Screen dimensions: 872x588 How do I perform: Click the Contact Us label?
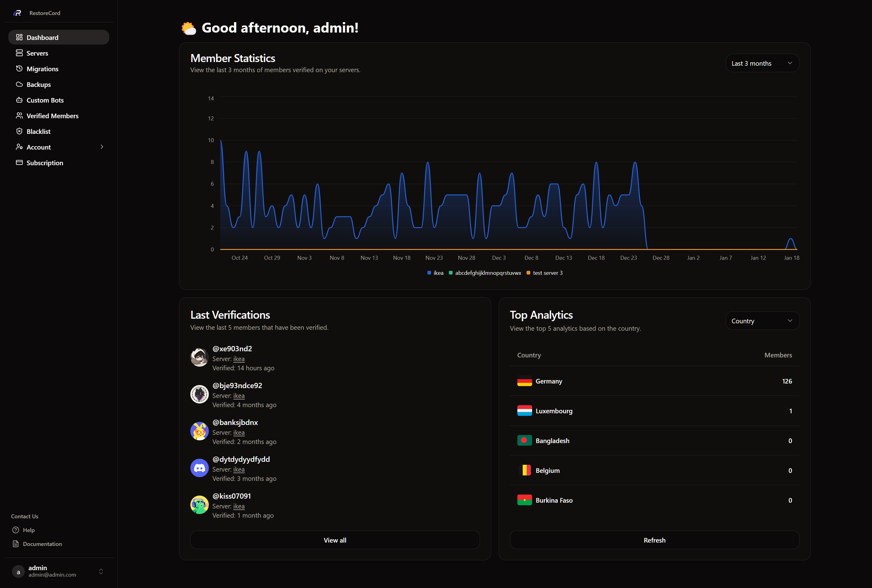pyautogui.click(x=25, y=516)
